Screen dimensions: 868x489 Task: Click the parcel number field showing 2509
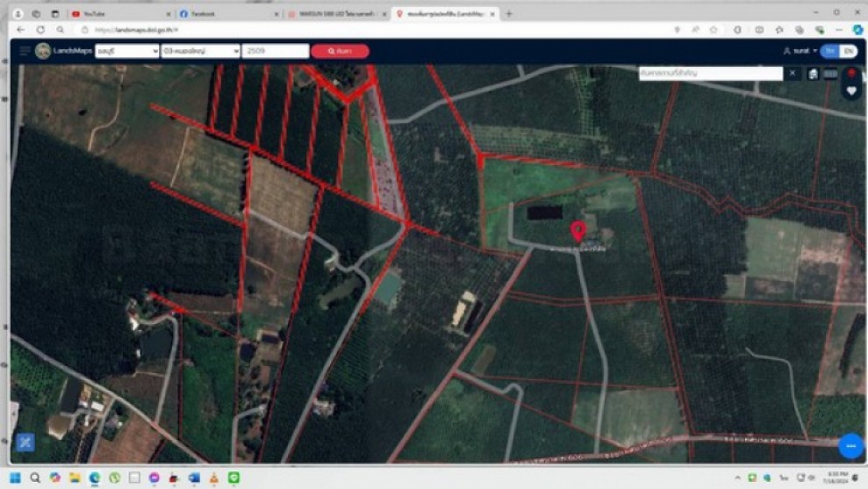pos(276,51)
